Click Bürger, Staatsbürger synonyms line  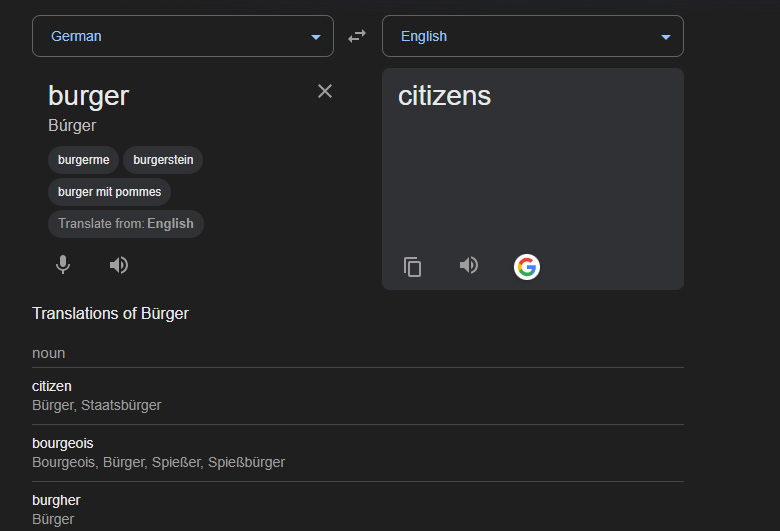(97, 405)
